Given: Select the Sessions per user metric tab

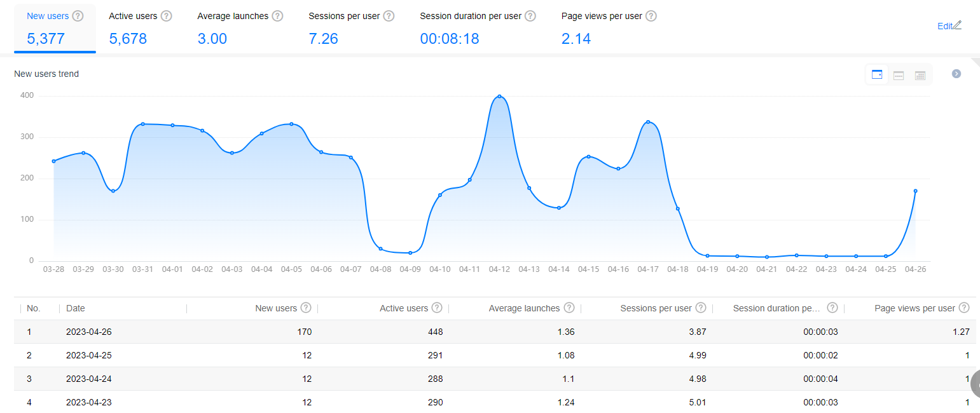Looking at the screenshot, I should (351, 29).
